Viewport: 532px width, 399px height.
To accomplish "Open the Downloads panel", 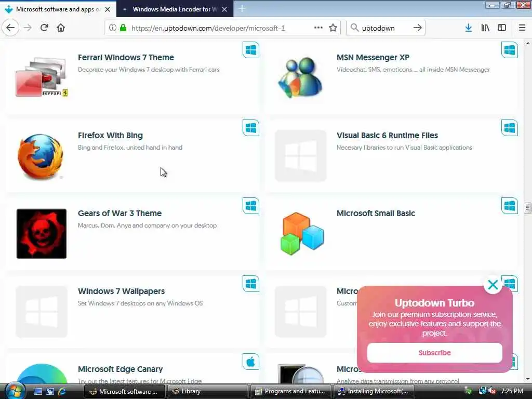I will click(469, 28).
